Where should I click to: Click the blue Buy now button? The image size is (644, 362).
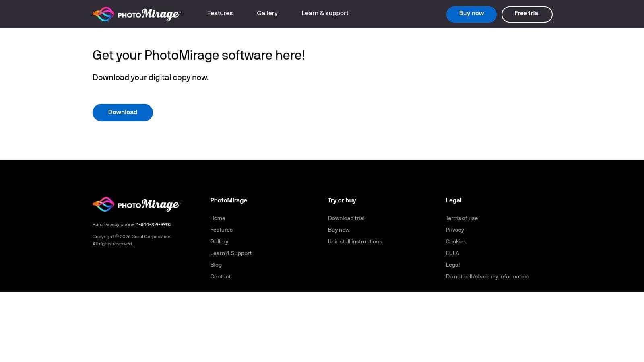pyautogui.click(x=471, y=14)
